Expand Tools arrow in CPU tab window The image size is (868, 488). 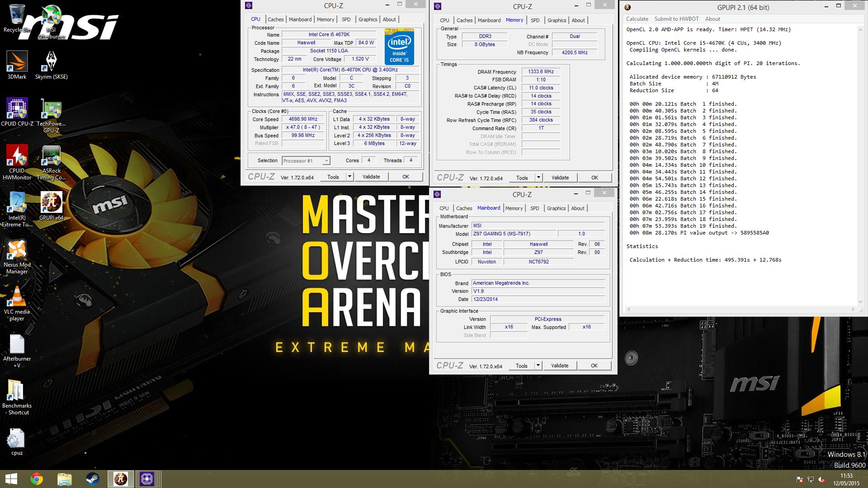[349, 177]
